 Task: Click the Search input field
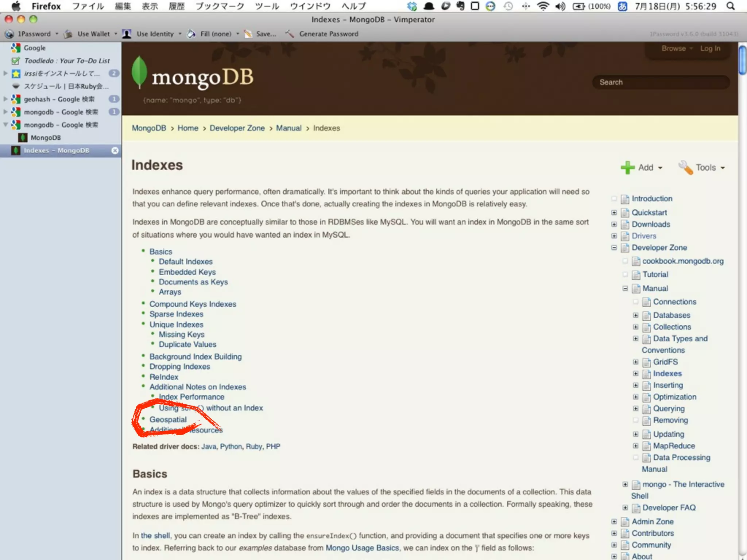pos(660,82)
